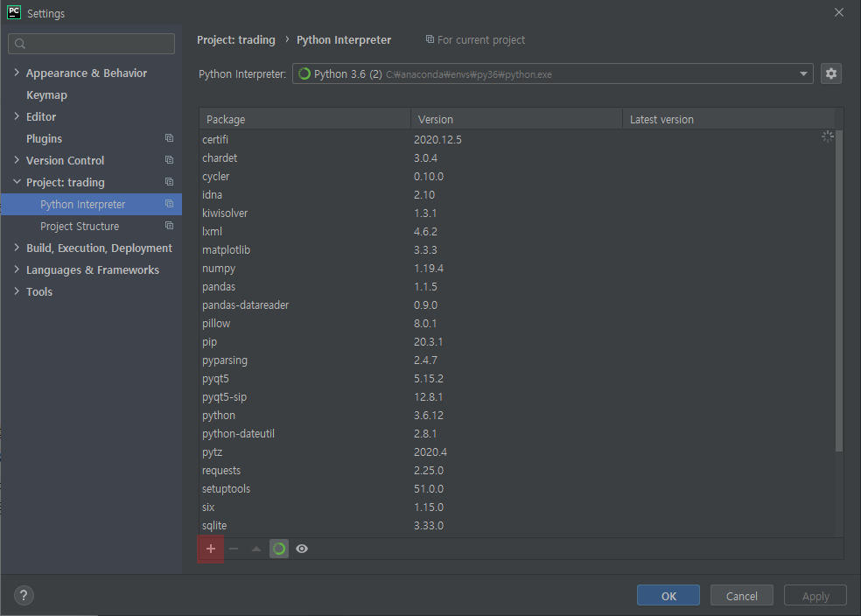This screenshot has width=861, height=616.
Task: Select the chardet package row
Action: click(x=517, y=158)
